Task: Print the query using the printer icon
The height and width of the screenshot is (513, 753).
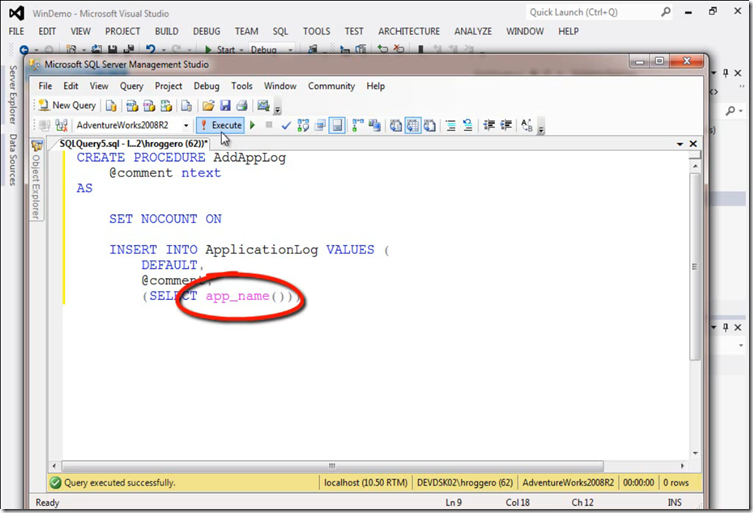Action: click(x=242, y=106)
